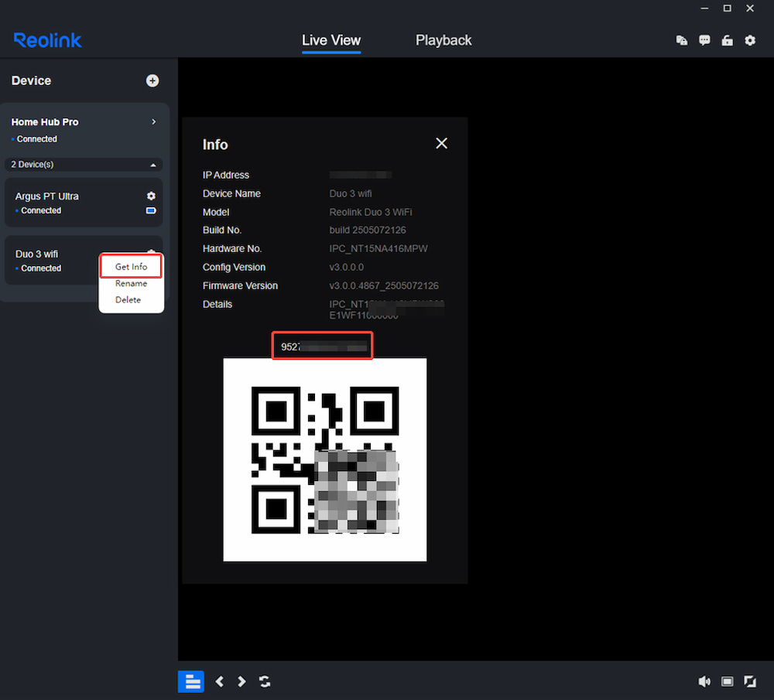Click the Firmware Version label
The width and height of the screenshot is (774, 700).
(x=240, y=285)
